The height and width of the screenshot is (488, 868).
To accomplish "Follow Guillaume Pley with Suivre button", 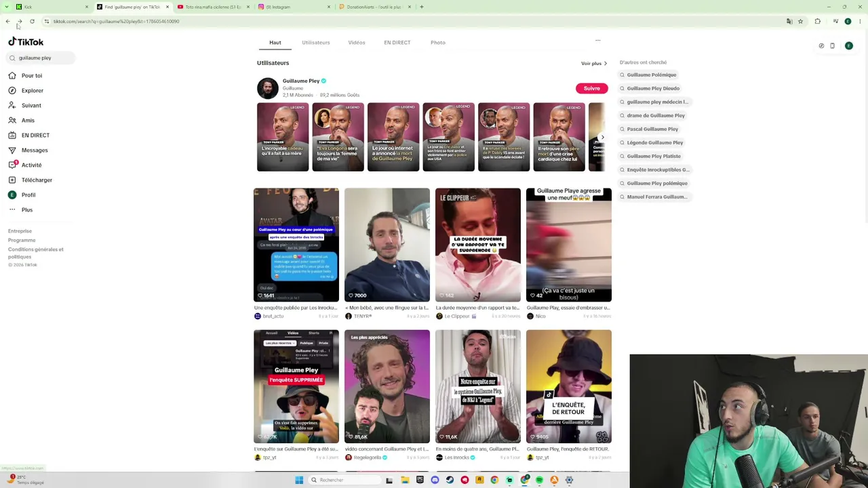I will [x=592, y=88].
